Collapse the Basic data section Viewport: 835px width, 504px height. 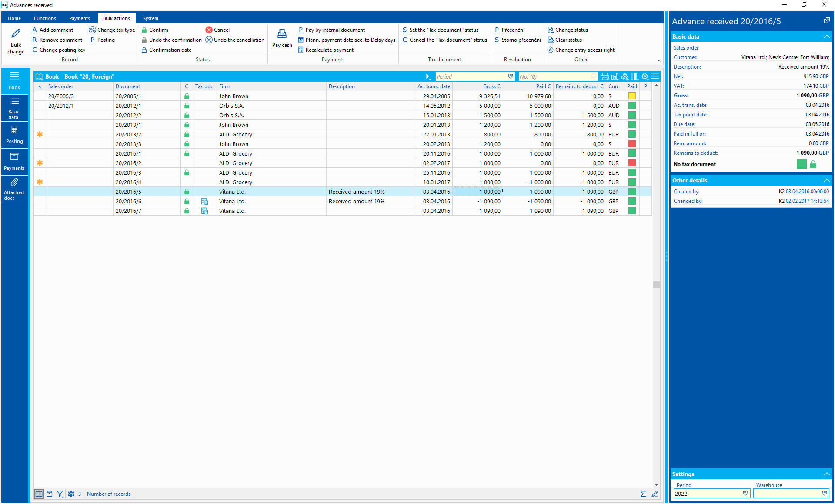pyautogui.click(x=827, y=36)
